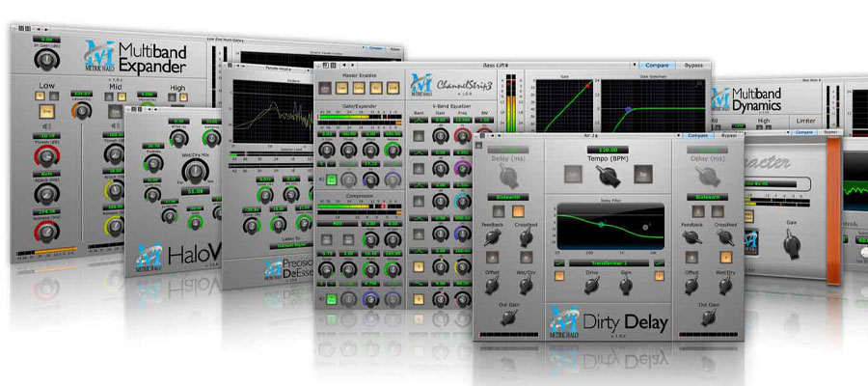Click the Wet/Dry Mix value field in HaloVerb
The height and width of the screenshot is (386, 868).
pyautogui.click(x=194, y=191)
